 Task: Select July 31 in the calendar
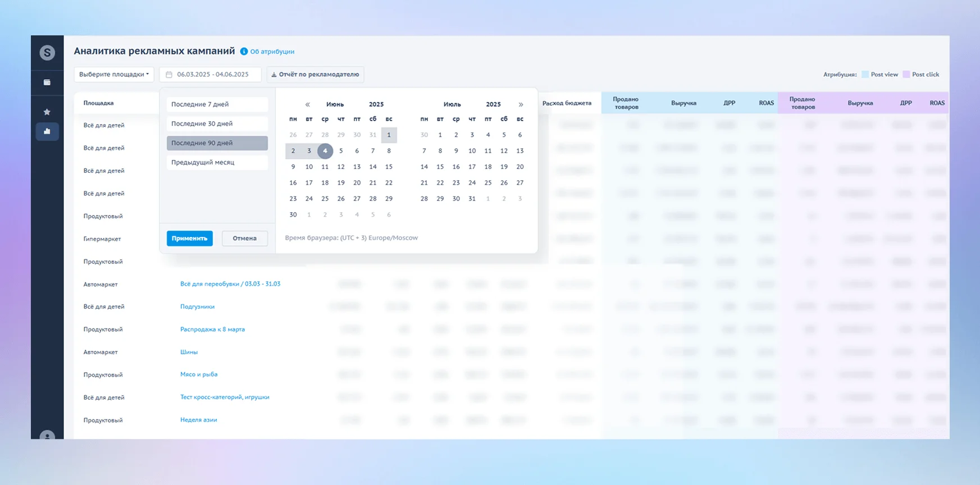(472, 199)
